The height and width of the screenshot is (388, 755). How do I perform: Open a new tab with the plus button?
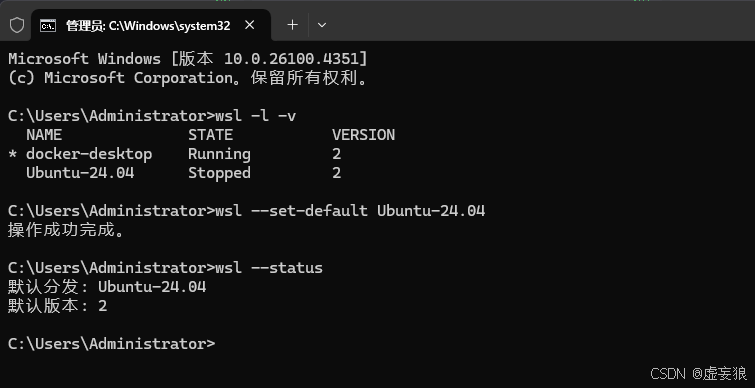[292, 25]
